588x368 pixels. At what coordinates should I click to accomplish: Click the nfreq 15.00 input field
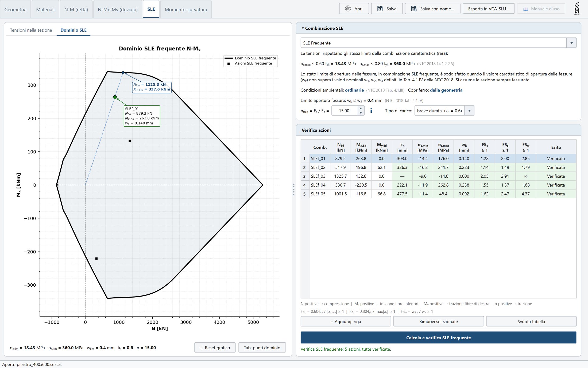point(344,111)
